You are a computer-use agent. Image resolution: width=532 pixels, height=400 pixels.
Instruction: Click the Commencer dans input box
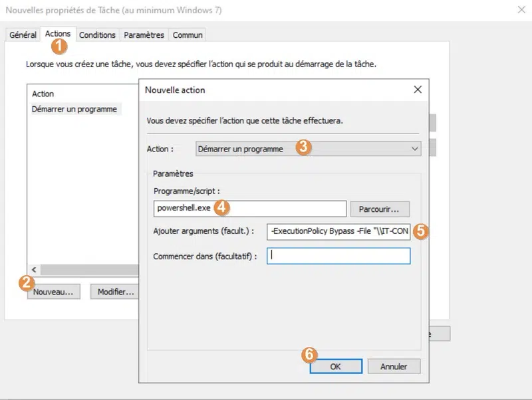(x=338, y=256)
